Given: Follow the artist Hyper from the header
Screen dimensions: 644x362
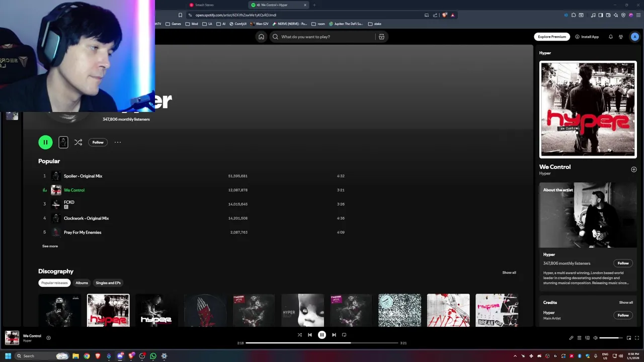Looking at the screenshot, I should [x=98, y=142].
